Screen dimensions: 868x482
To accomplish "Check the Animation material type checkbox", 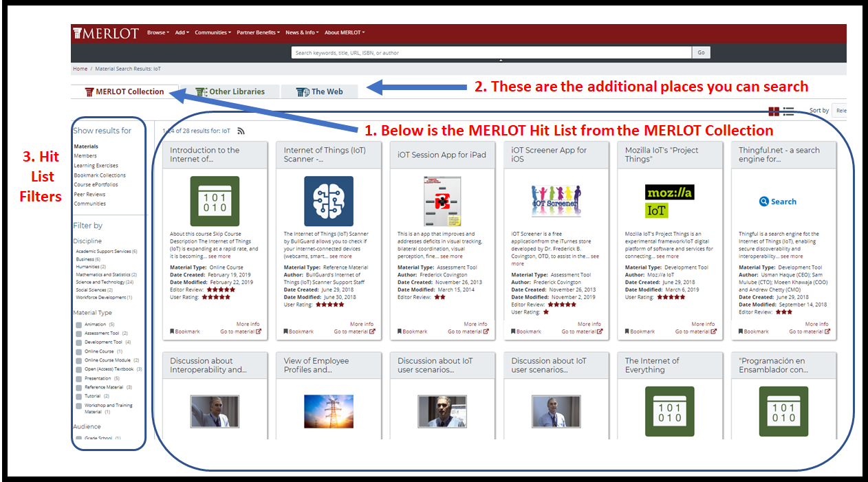I will tap(79, 325).
